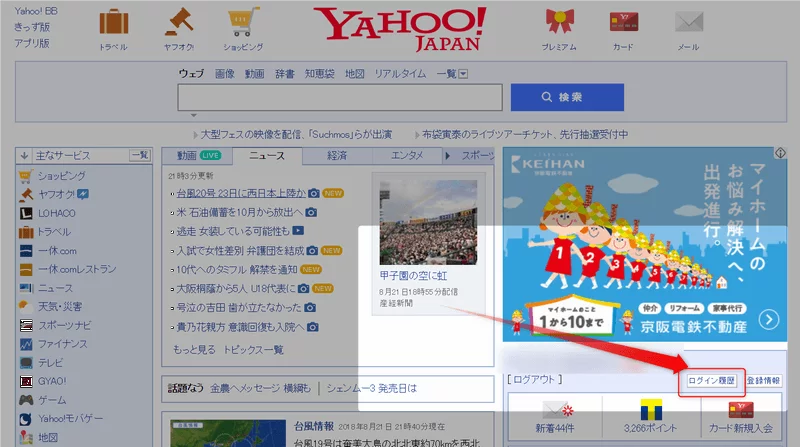Click the ヤフオク! gavel icon in sidebar
The image size is (800, 447).
26,194
